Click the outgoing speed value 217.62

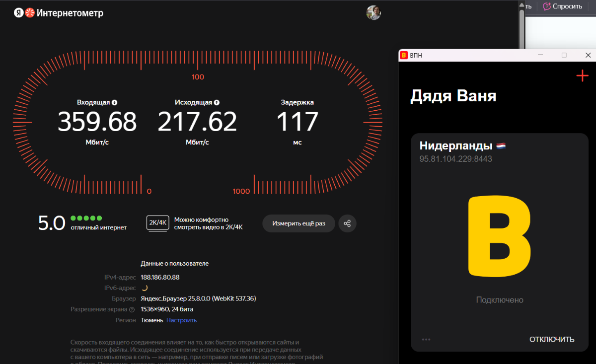click(x=197, y=122)
